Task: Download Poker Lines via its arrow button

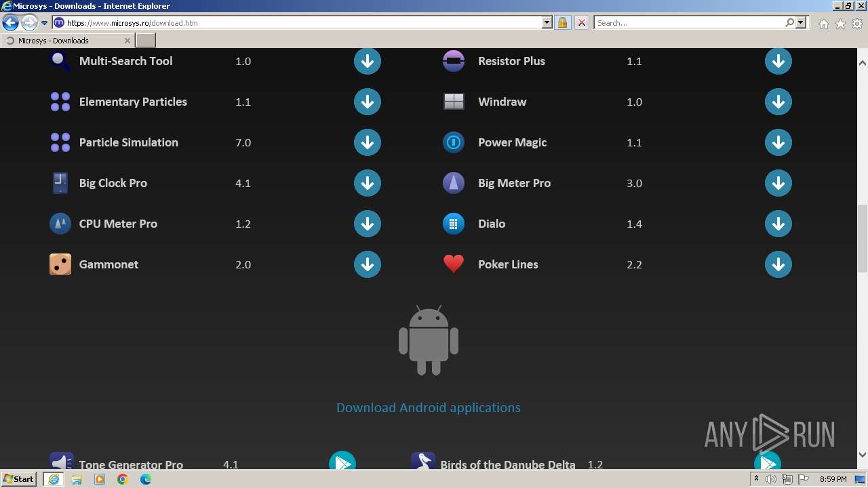Action: coord(778,264)
